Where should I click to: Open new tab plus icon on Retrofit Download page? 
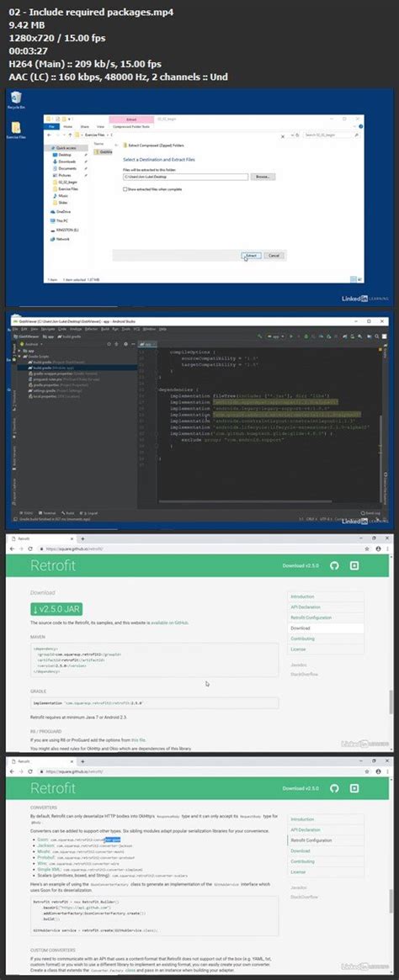tap(82, 538)
